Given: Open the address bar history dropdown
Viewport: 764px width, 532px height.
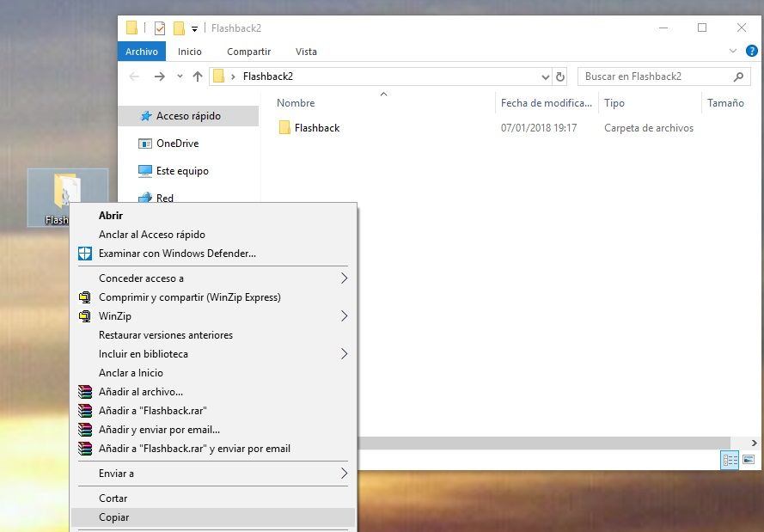Looking at the screenshot, I should (545, 76).
